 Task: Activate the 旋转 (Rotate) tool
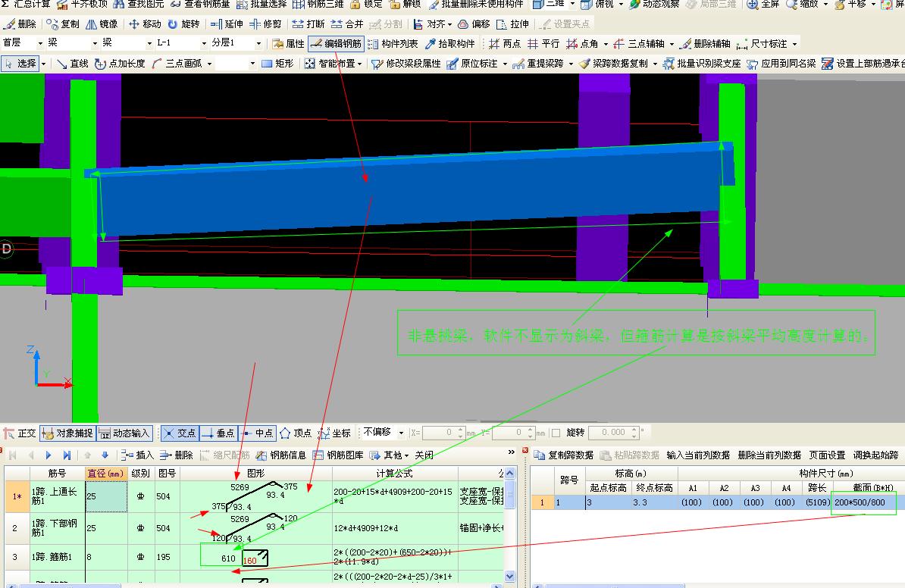coord(183,24)
